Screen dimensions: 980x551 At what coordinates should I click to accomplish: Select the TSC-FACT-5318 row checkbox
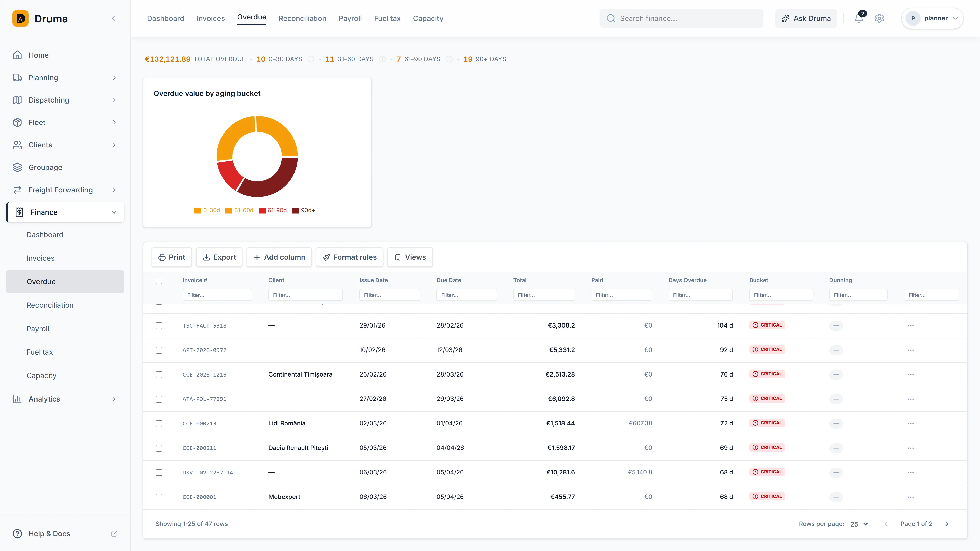(x=159, y=325)
